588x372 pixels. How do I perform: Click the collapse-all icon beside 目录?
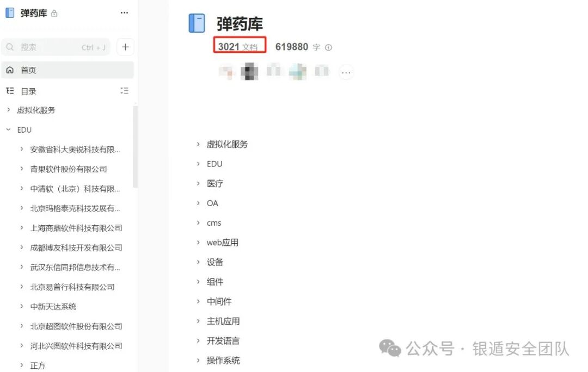point(125,91)
